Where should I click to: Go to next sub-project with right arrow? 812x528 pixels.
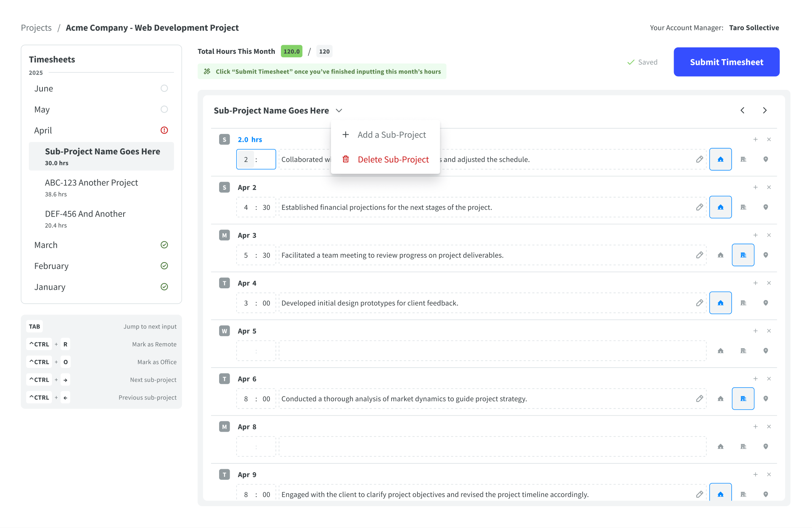coord(765,110)
